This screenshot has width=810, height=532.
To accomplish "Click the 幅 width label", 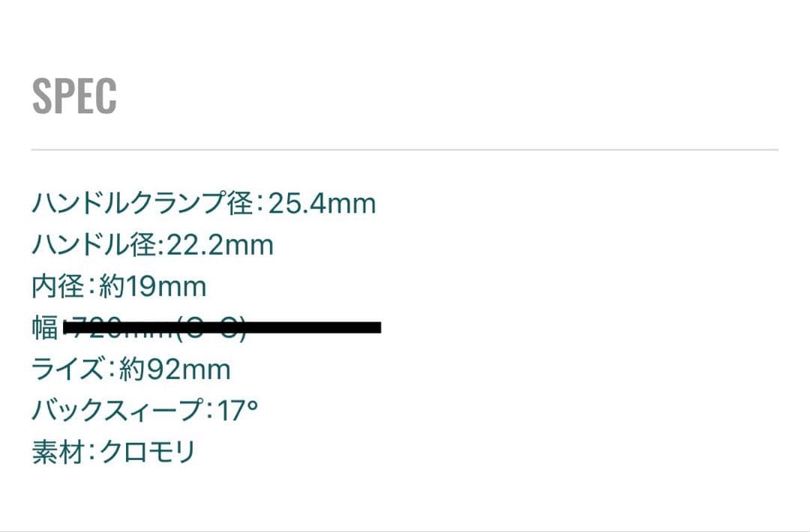I will 45,327.
